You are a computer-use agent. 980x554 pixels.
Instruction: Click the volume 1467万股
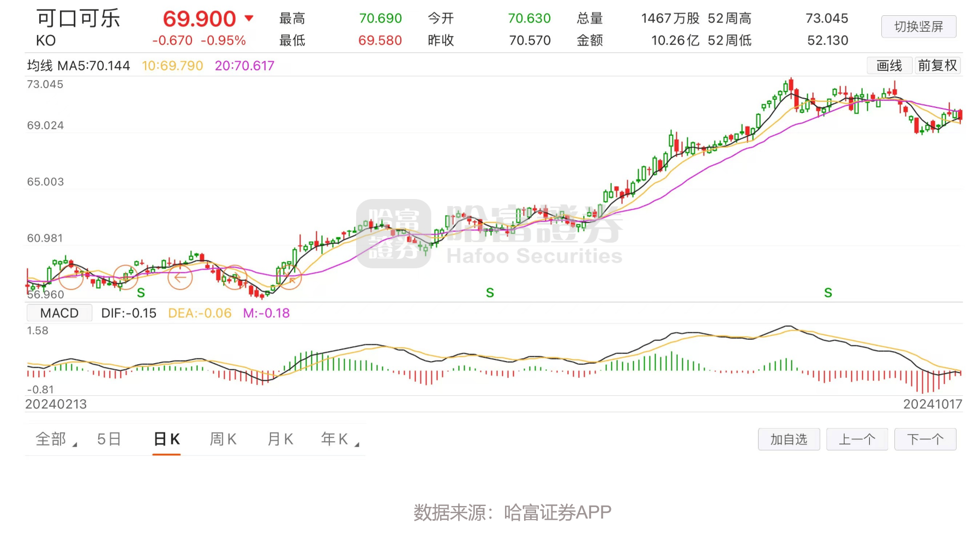pos(670,19)
